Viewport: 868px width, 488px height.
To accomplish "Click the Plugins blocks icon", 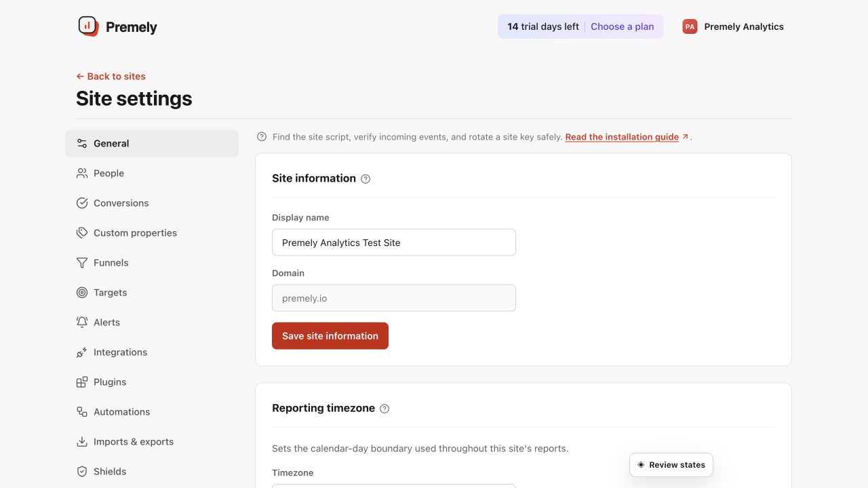I will (82, 382).
